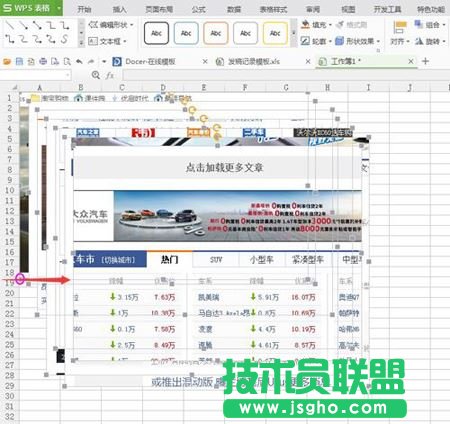The height and width of the screenshot is (424, 450).
Task: Open the 形状效果 dropdown arrow
Action: tap(378, 41)
